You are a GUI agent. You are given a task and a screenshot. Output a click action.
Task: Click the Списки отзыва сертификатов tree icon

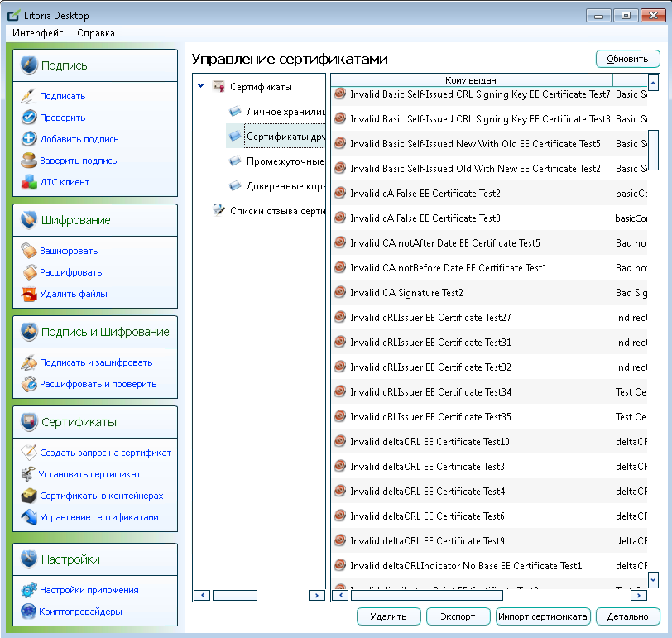click(x=218, y=210)
